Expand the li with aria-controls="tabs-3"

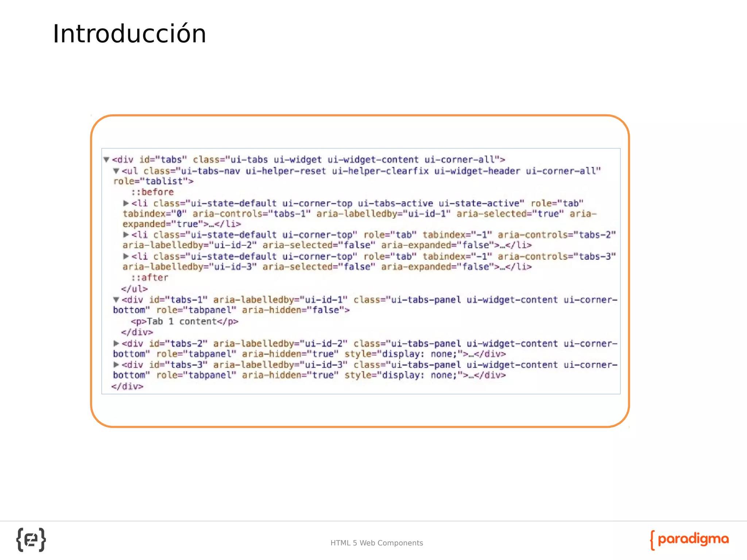pyautogui.click(x=126, y=256)
